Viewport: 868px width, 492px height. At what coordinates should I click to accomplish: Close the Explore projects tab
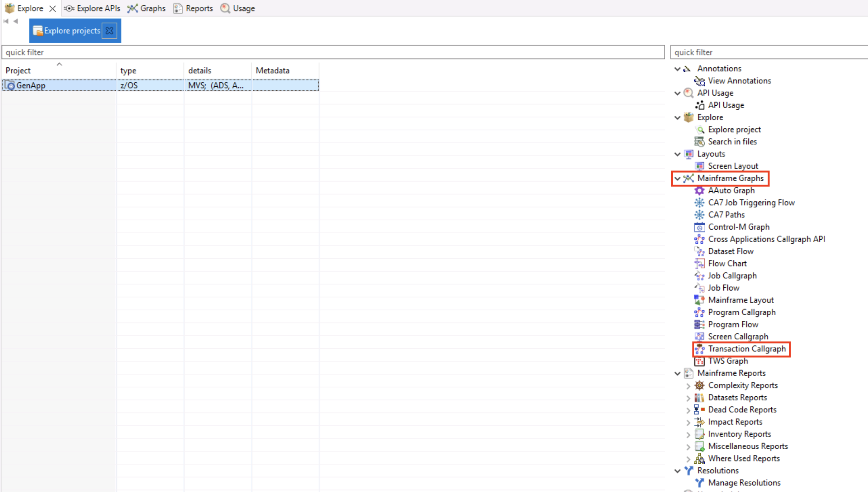pos(109,31)
